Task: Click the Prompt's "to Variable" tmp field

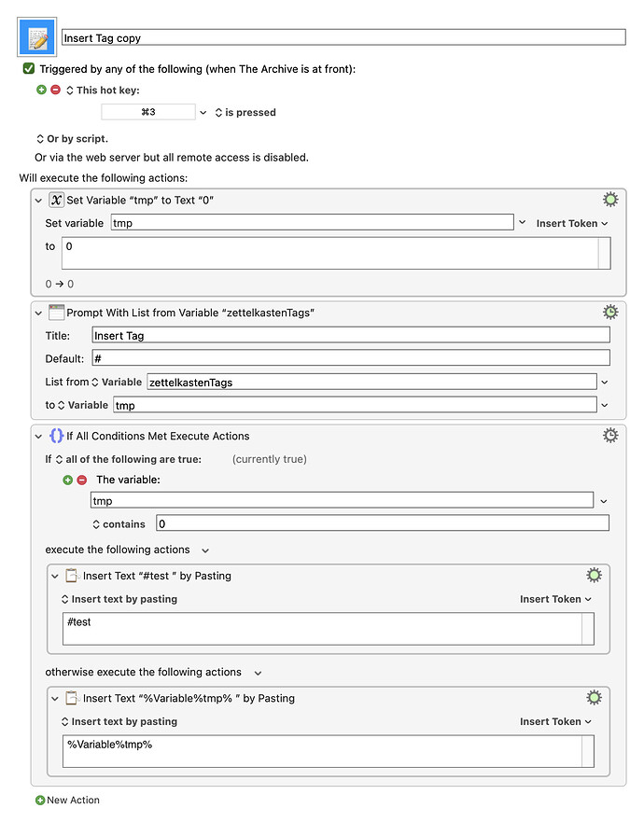Action: tap(355, 405)
